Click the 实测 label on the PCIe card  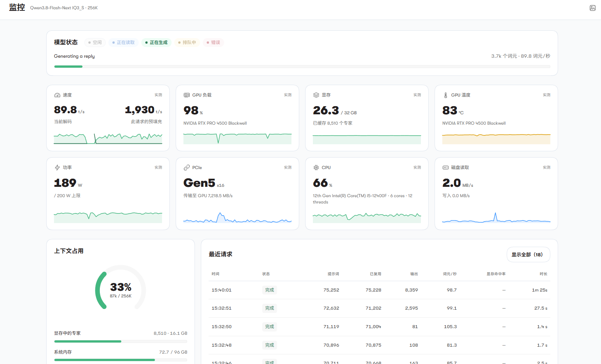coord(288,168)
